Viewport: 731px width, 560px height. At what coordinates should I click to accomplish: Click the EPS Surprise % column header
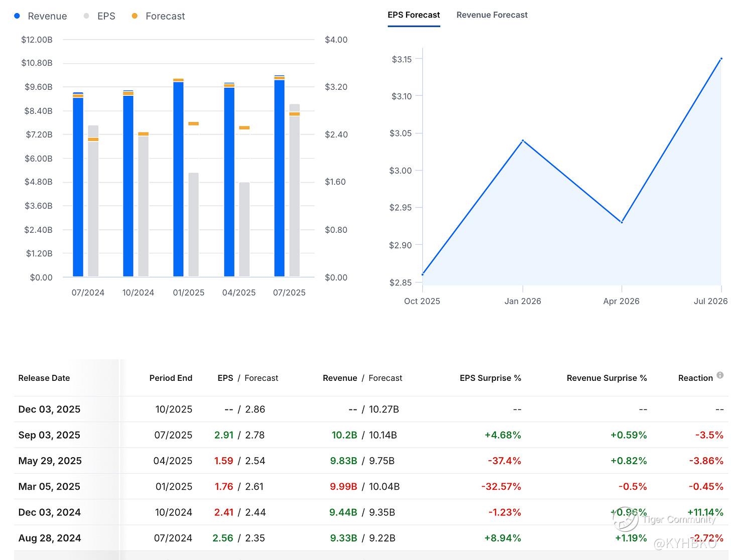coord(490,378)
